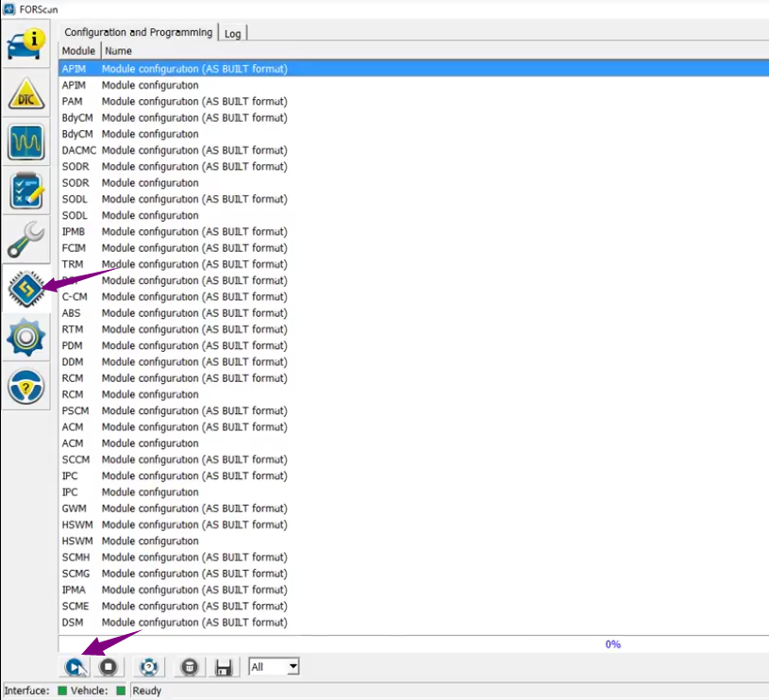Viewport: 769px width, 700px height.
Task: Select the Configuration and Programming chip icon
Action: click(26, 289)
